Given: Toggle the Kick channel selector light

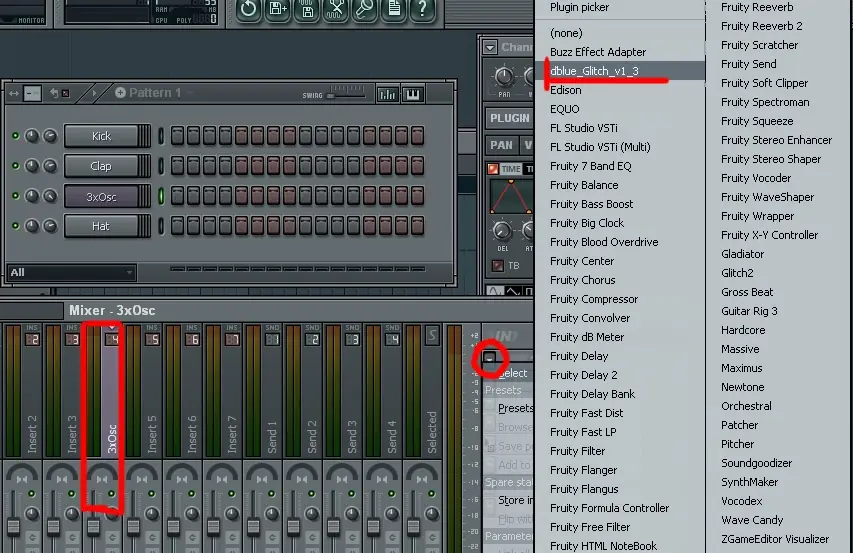Looking at the screenshot, I should (x=161, y=136).
